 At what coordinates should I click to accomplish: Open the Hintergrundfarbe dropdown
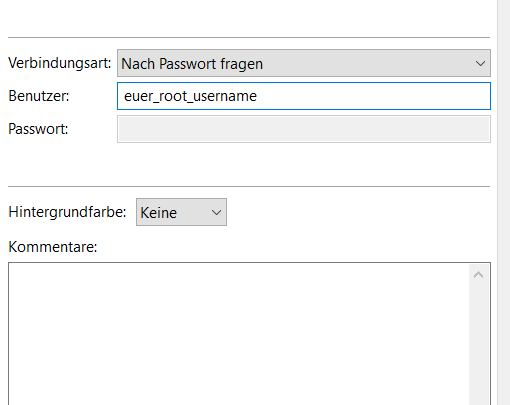coord(181,212)
